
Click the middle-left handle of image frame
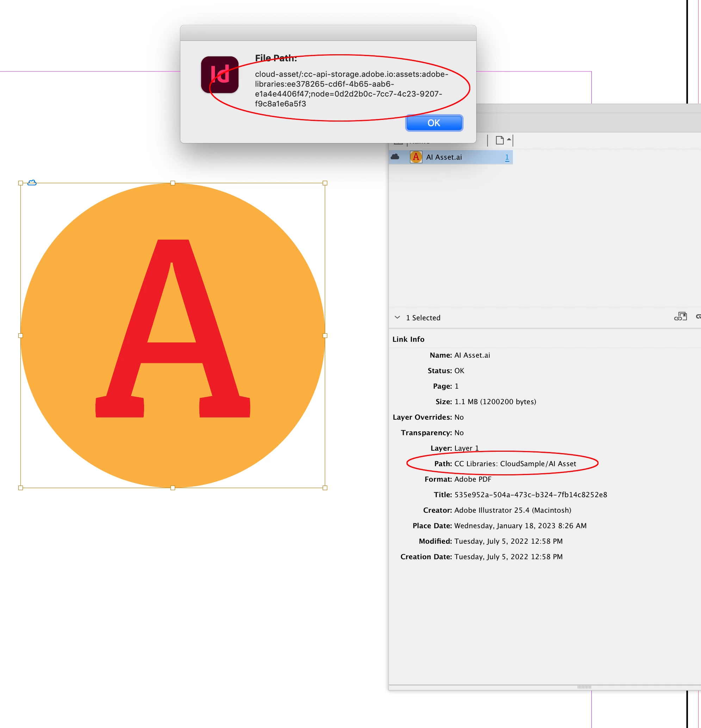pyautogui.click(x=21, y=335)
